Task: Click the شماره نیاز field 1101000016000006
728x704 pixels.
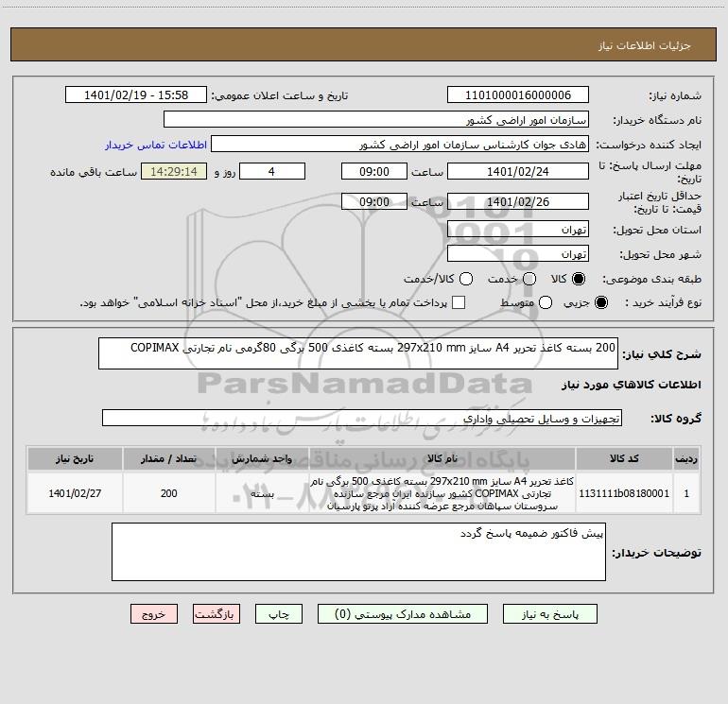Action: [x=518, y=95]
